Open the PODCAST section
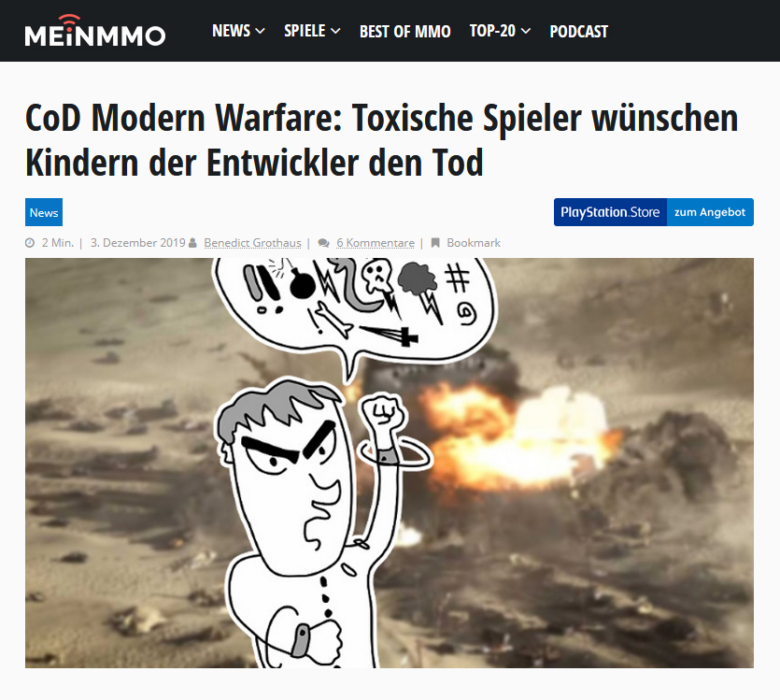This screenshot has height=700, width=780. pyautogui.click(x=578, y=32)
